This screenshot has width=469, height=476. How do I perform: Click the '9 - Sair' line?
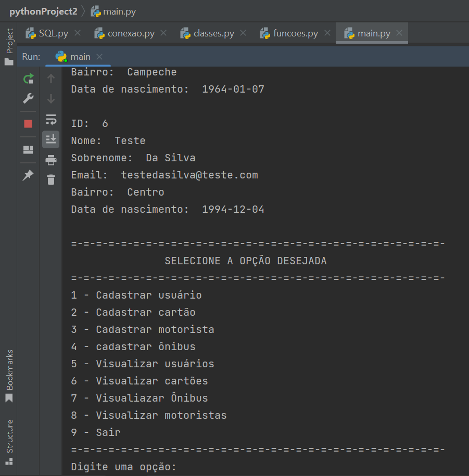click(96, 433)
